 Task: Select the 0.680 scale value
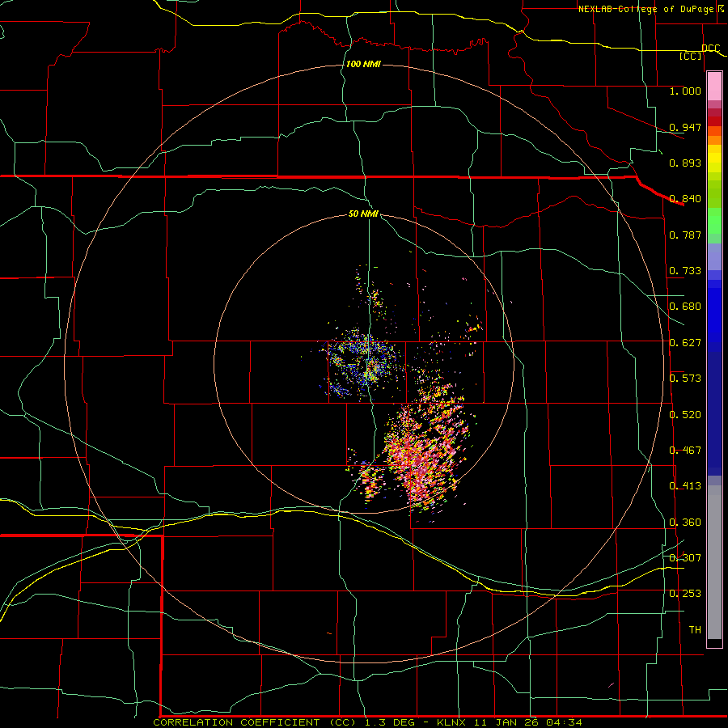[x=685, y=306]
